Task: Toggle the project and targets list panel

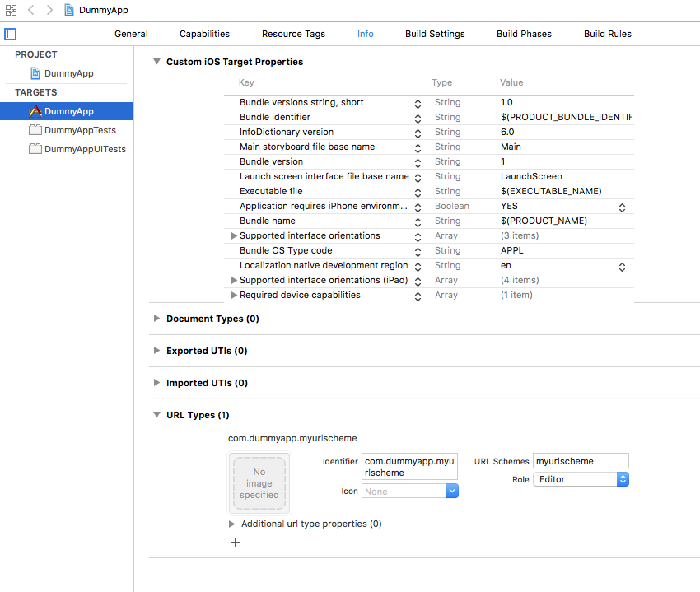Action: [x=10, y=34]
